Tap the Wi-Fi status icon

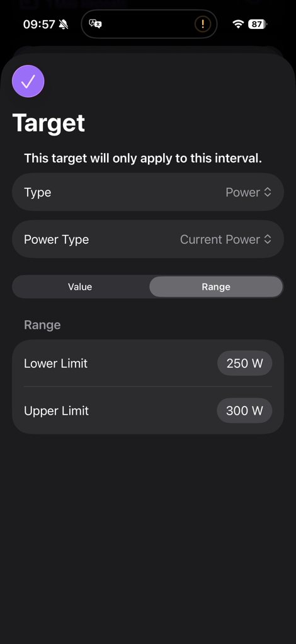click(x=237, y=24)
